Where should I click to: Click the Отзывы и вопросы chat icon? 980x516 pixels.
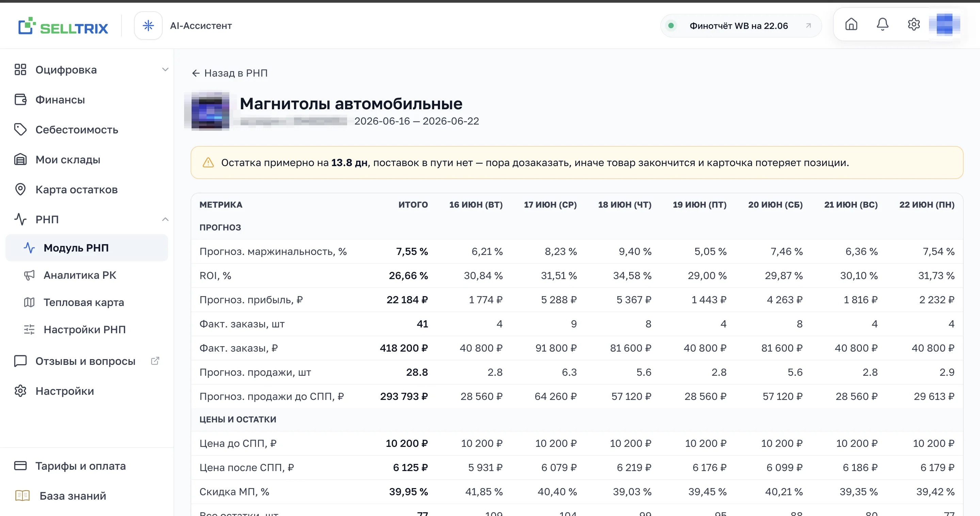tap(20, 361)
